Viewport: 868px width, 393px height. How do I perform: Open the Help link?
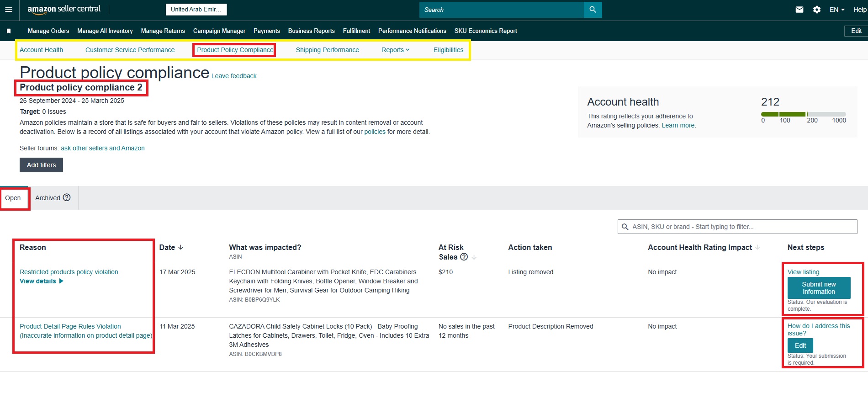(x=860, y=10)
